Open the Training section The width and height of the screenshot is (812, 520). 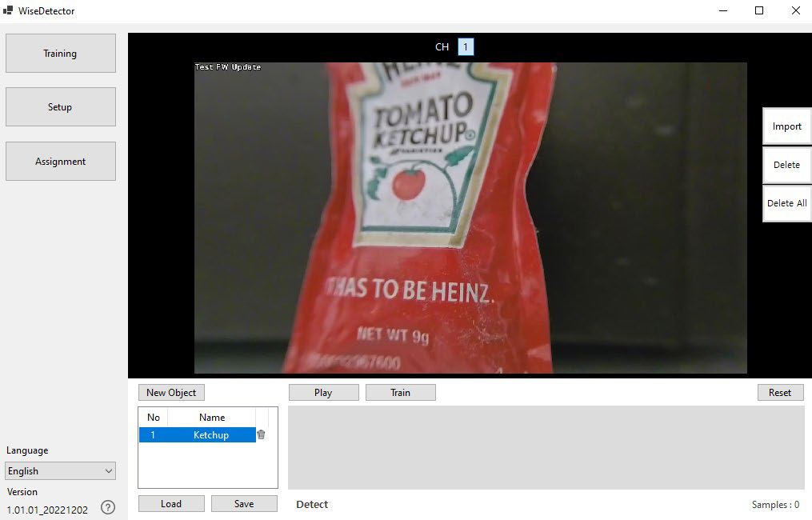[x=61, y=54]
